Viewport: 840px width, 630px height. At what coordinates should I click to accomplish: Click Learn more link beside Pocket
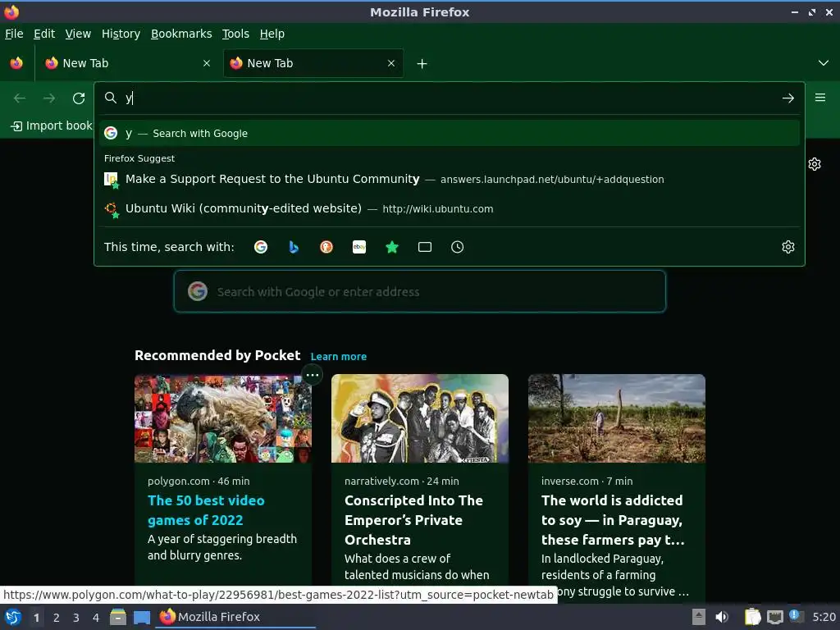(339, 356)
